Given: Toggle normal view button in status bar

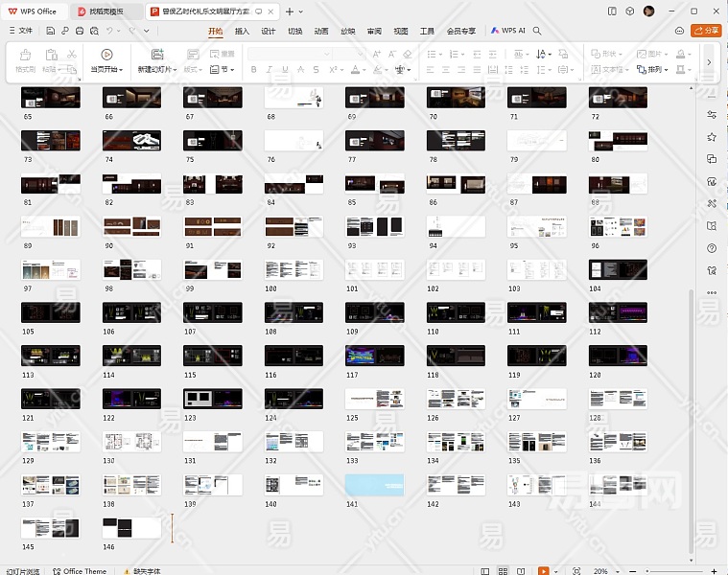Looking at the screenshot, I should click(484, 571).
